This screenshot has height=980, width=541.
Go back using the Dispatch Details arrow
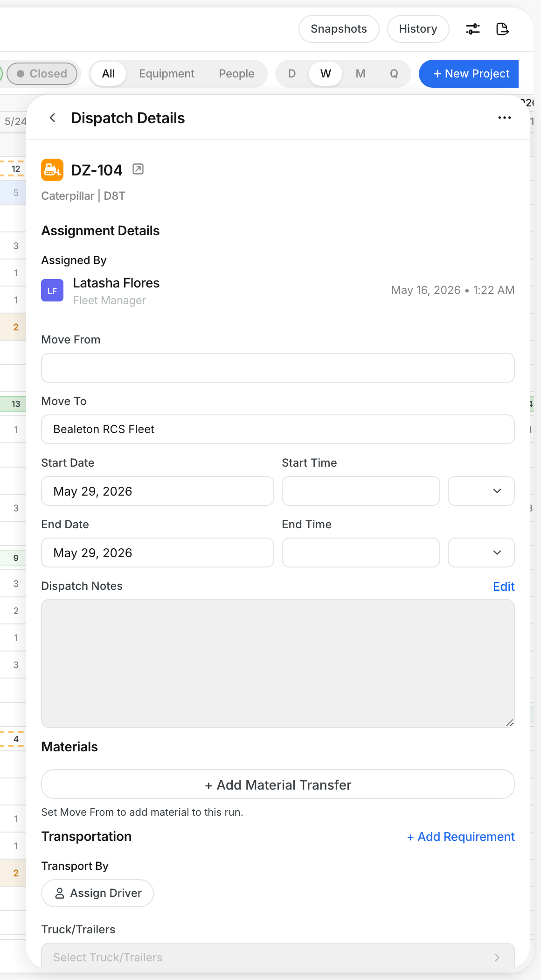tap(53, 118)
